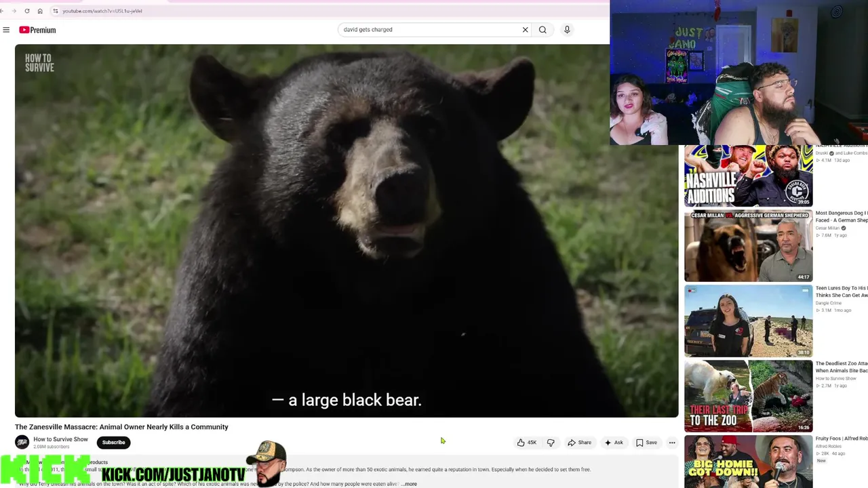Open the Ask AI sparkle button
Screen dimensions: 868x488
(614, 443)
